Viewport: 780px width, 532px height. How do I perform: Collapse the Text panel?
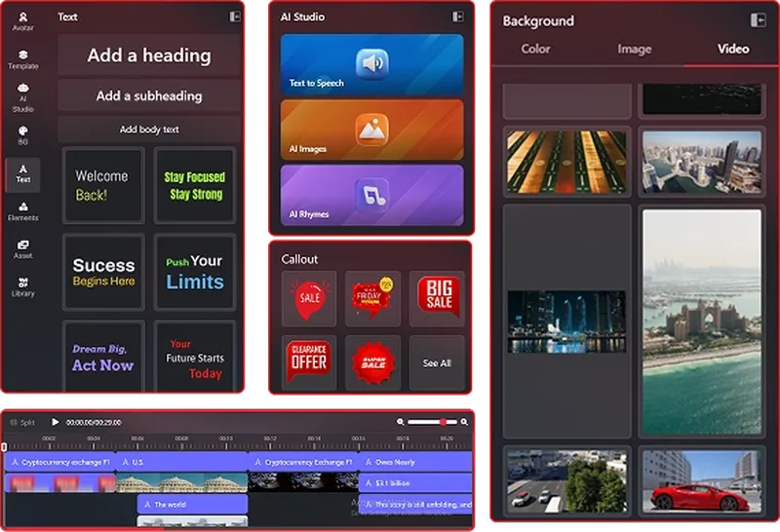click(x=234, y=17)
